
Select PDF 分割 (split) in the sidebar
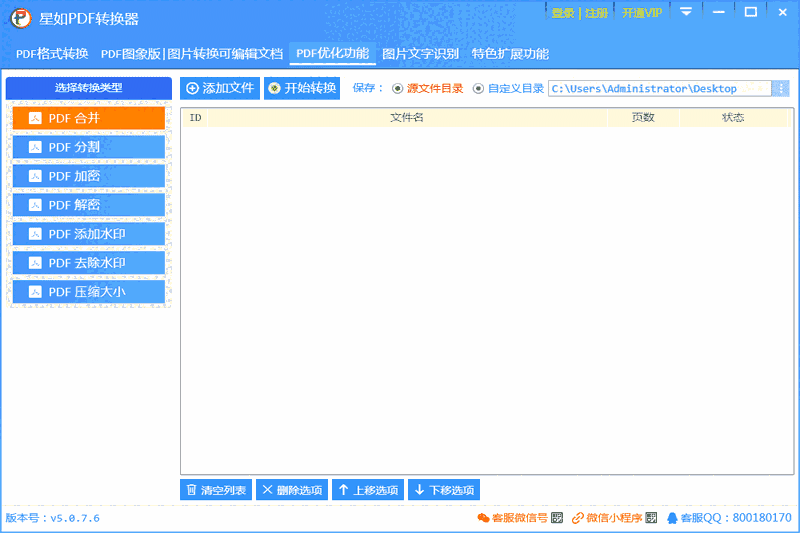click(88, 147)
